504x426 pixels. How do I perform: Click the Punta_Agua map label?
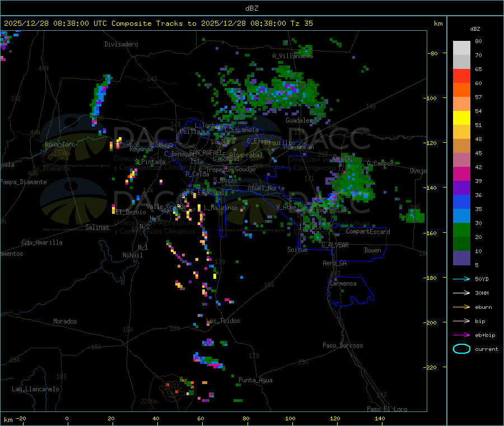click(x=255, y=380)
